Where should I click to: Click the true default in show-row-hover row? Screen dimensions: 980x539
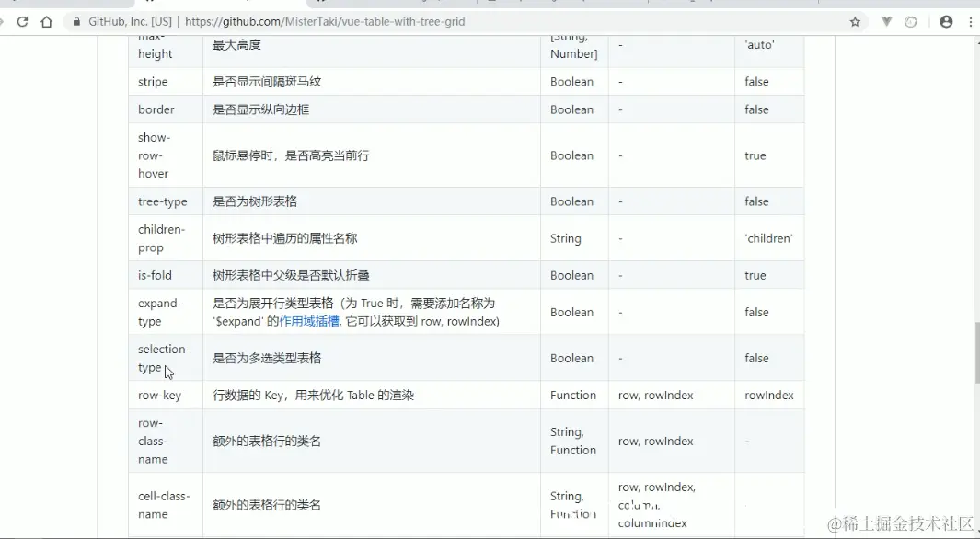tap(755, 155)
